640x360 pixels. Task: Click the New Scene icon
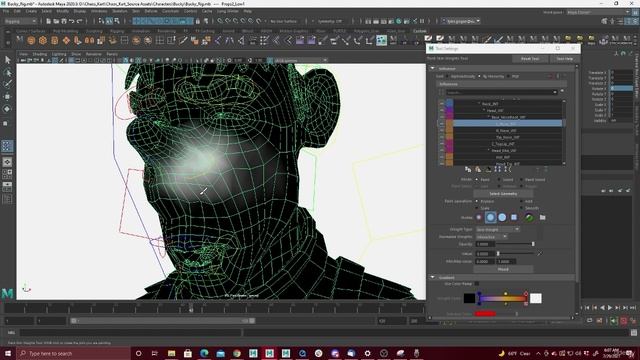[x=48, y=21]
